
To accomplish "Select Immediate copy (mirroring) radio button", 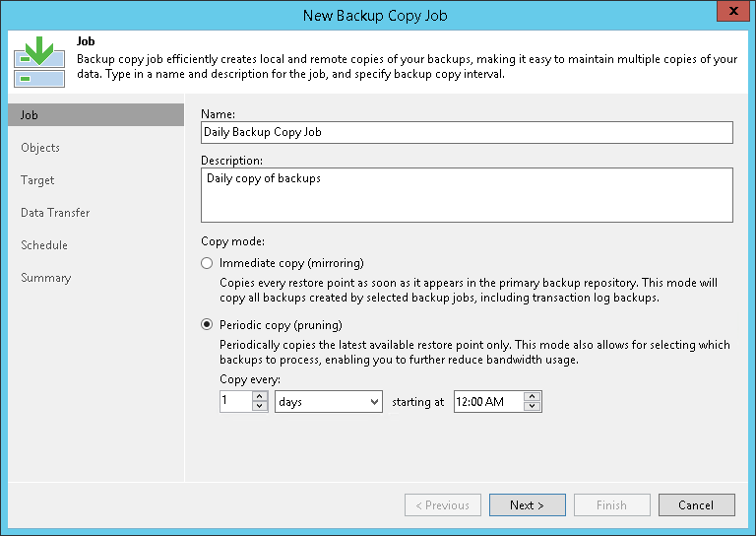I will coord(206,263).
